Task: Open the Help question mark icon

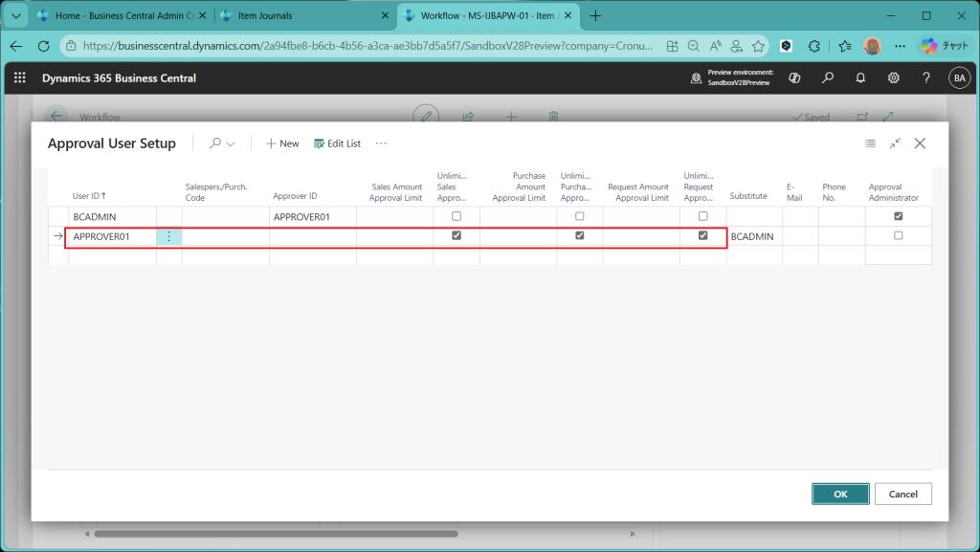Action: pyautogui.click(x=925, y=78)
